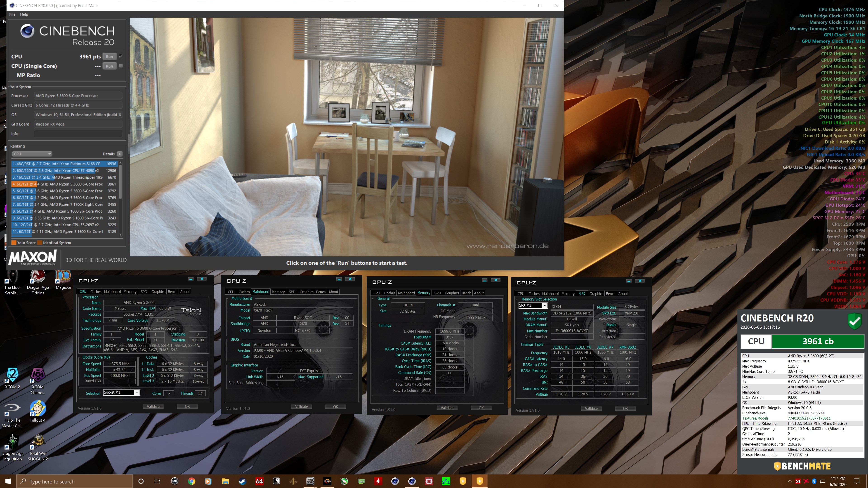Minimize the CPU-Z Memory window
The height and width of the screenshot is (488, 868).
[485, 280]
